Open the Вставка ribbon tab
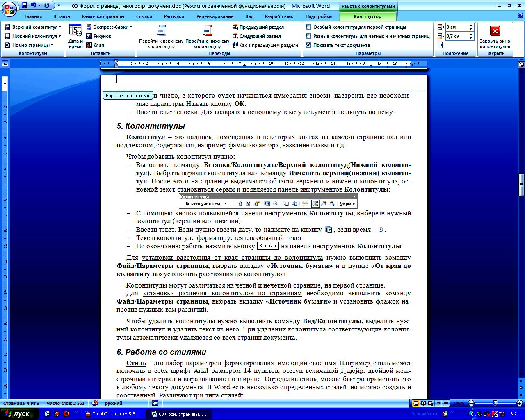The height and width of the screenshot is (420, 525). click(62, 16)
